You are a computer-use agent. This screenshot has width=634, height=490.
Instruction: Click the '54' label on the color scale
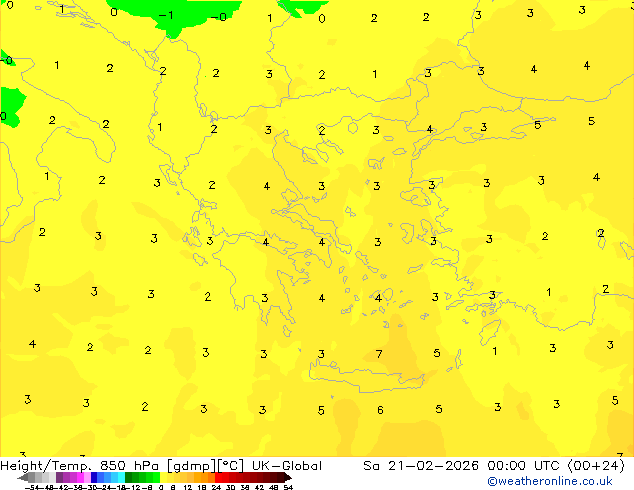[288, 487]
